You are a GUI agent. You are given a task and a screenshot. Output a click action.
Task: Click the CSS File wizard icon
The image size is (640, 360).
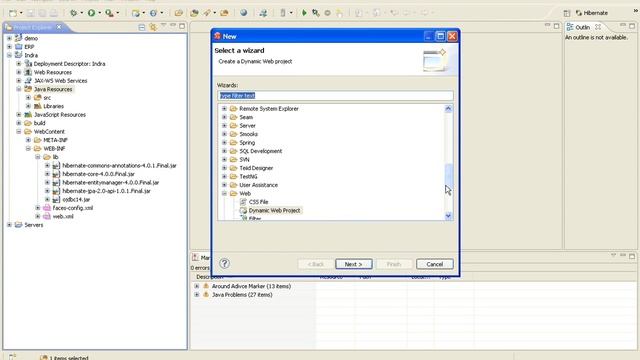[x=243, y=202]
